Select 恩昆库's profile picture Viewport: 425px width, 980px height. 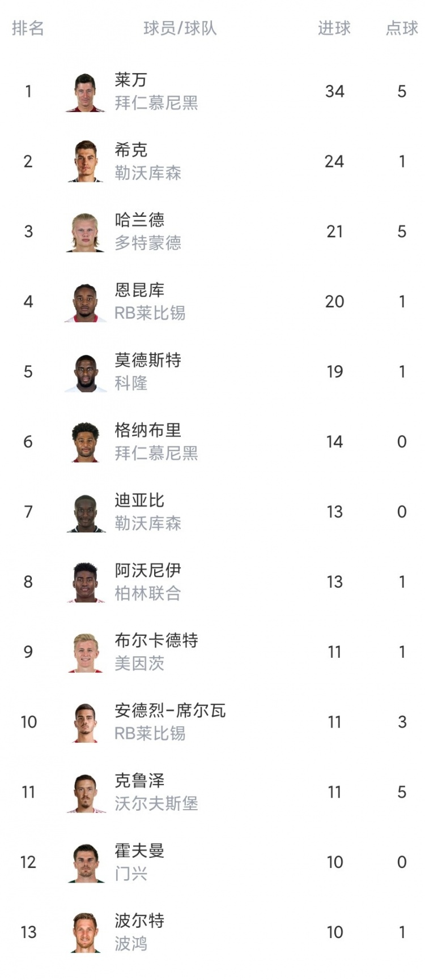[x=86, y=302]
